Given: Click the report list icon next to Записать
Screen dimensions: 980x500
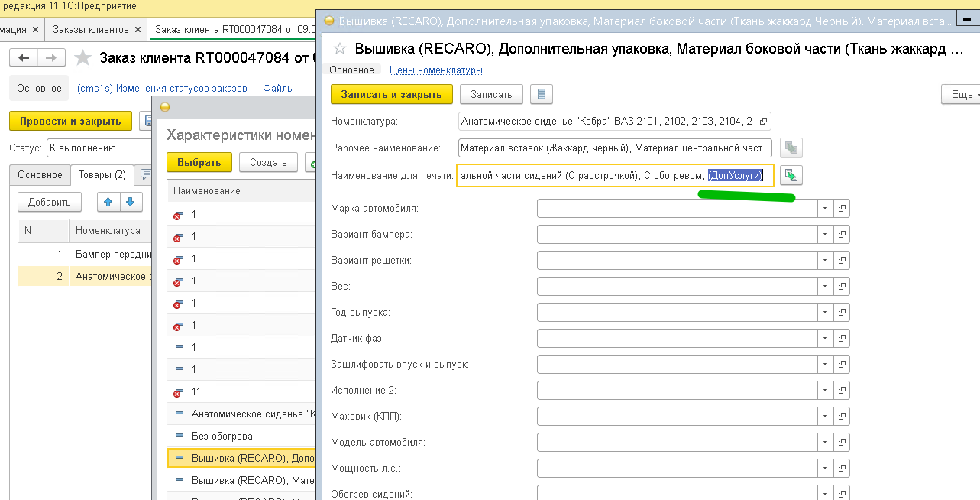Looking at the screenshot, I should [x=542, y=95].
